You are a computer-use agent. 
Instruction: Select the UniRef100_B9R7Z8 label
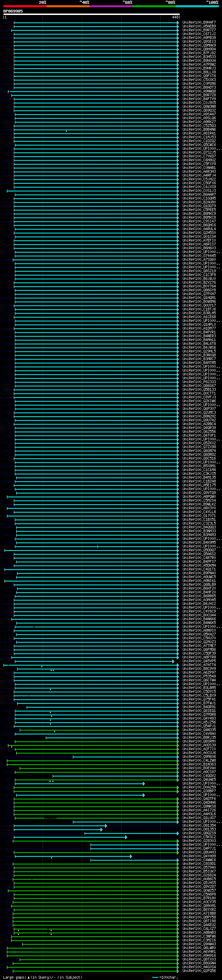(x=199, y=95)
